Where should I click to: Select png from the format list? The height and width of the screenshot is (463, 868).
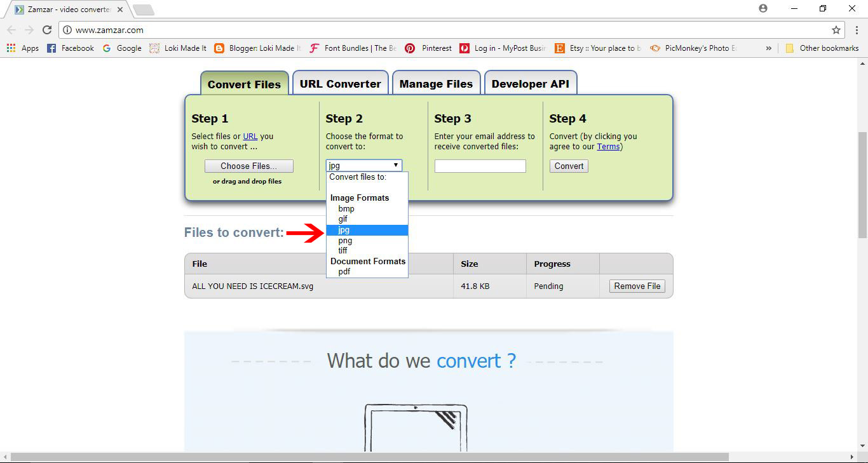click(x=367, y=241)
